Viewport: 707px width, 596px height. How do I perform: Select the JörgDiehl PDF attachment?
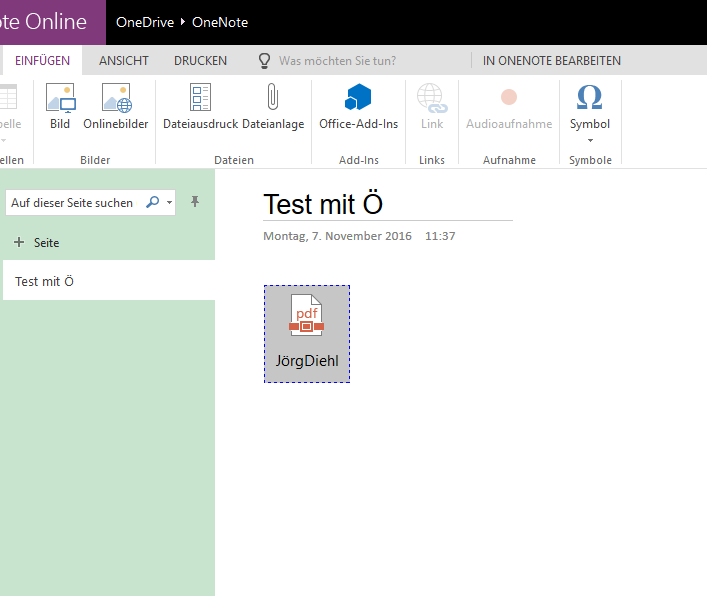307,333
